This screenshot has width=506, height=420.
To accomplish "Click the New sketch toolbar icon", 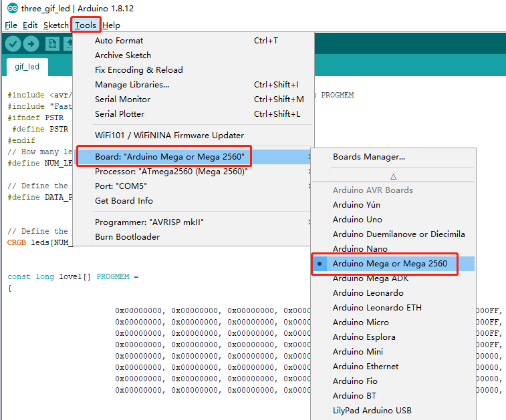I will point(52,44).
